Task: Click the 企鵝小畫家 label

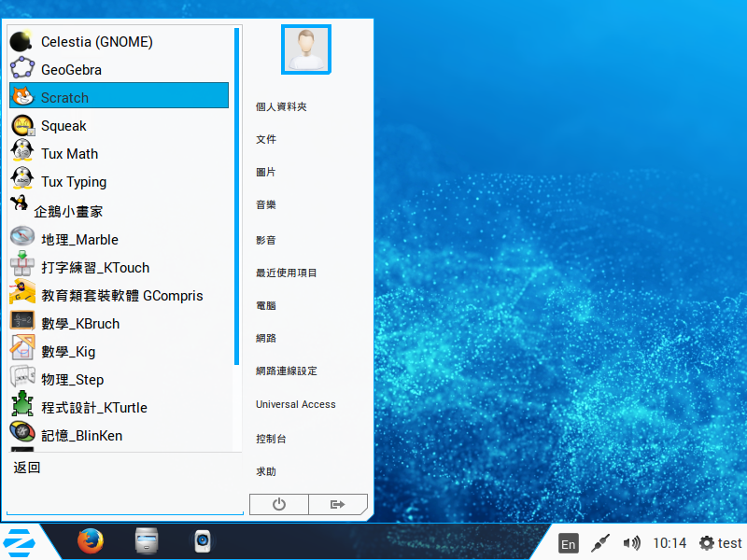Action: pos(68,212)
